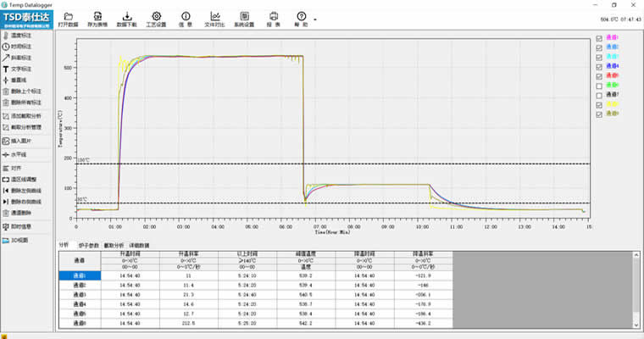The width and height of the screenshot is (644, 339).
Task: Click the 报表 print report icon
Action: (x=273, y=19)
